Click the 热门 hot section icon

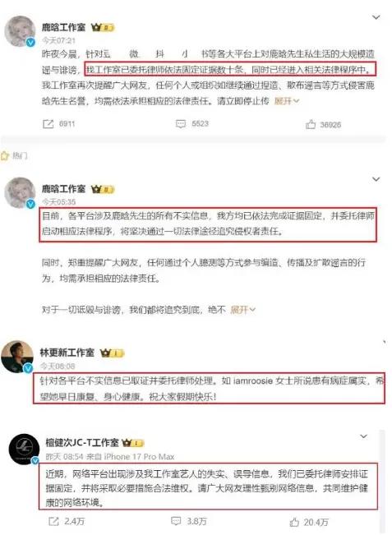tap(5, 156)
